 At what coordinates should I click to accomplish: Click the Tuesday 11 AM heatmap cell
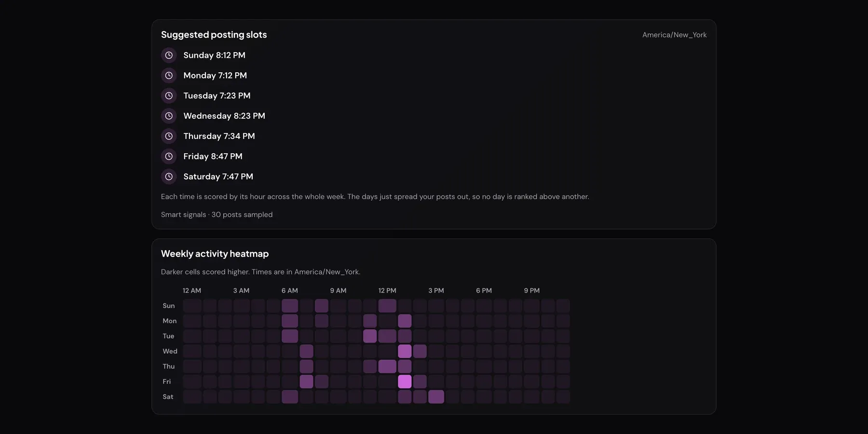coord(370,336)
